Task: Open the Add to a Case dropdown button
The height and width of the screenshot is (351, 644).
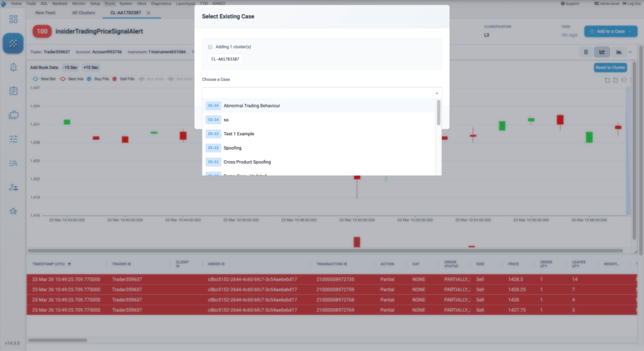Action: (x=611, y=31)
